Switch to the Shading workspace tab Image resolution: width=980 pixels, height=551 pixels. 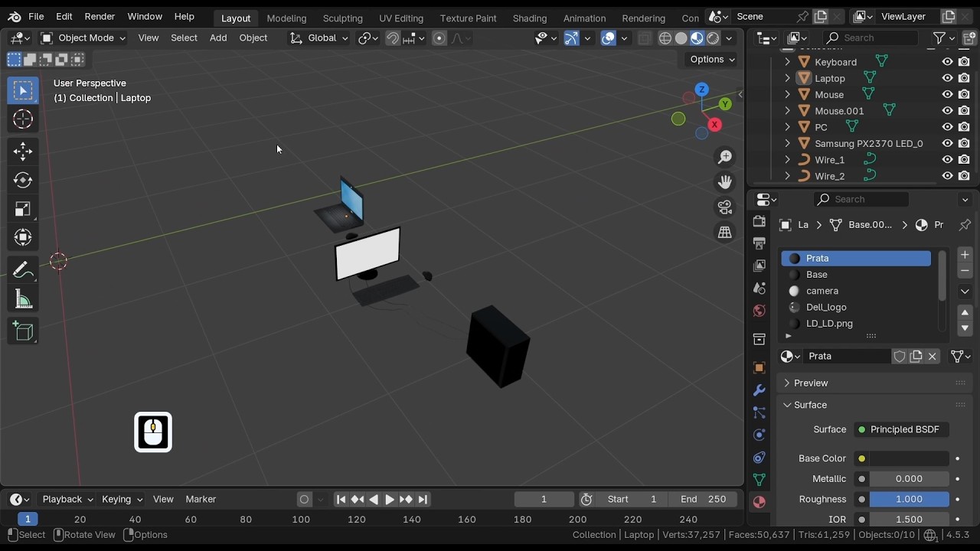click(530, 18)
